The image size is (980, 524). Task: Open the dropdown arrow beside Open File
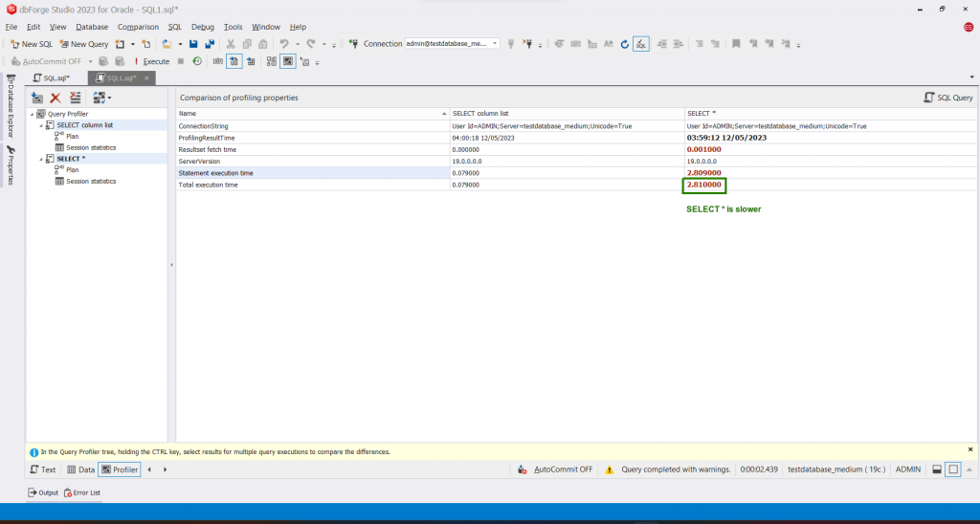[x=180, y=44]
